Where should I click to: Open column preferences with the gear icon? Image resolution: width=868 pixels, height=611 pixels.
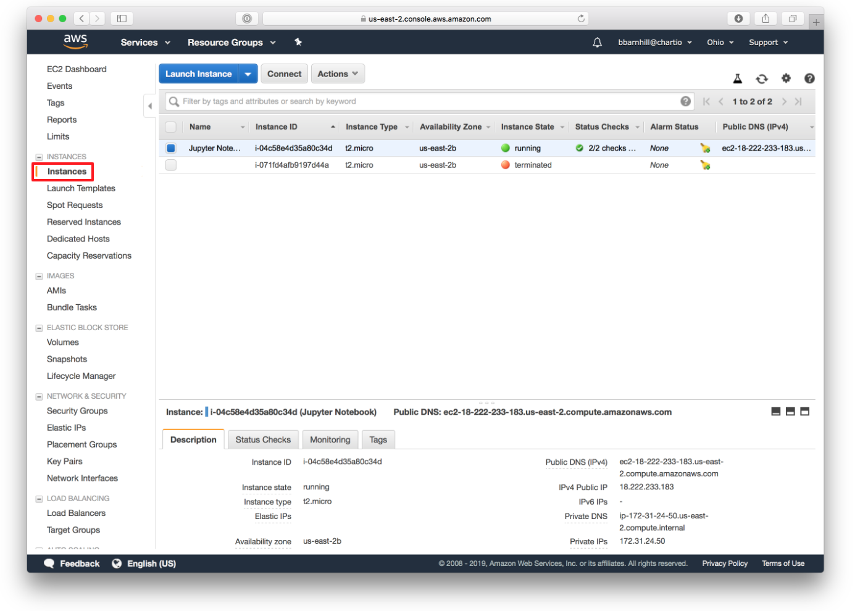(x=786, y=78)
